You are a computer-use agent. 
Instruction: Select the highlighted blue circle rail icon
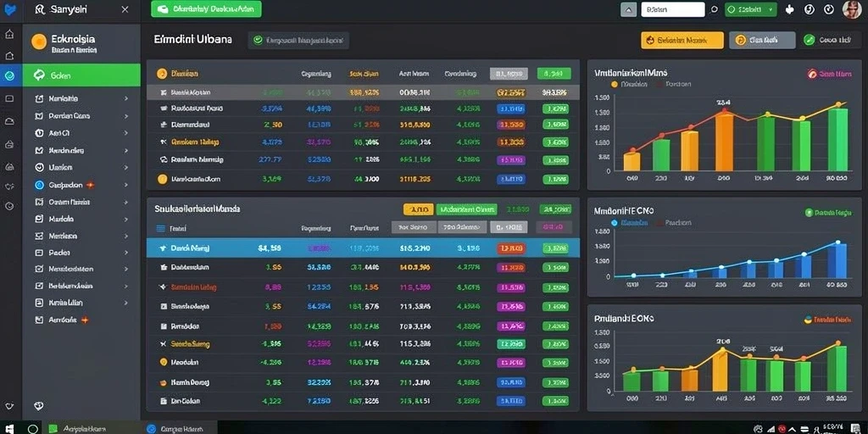click(x=9, y=75)
